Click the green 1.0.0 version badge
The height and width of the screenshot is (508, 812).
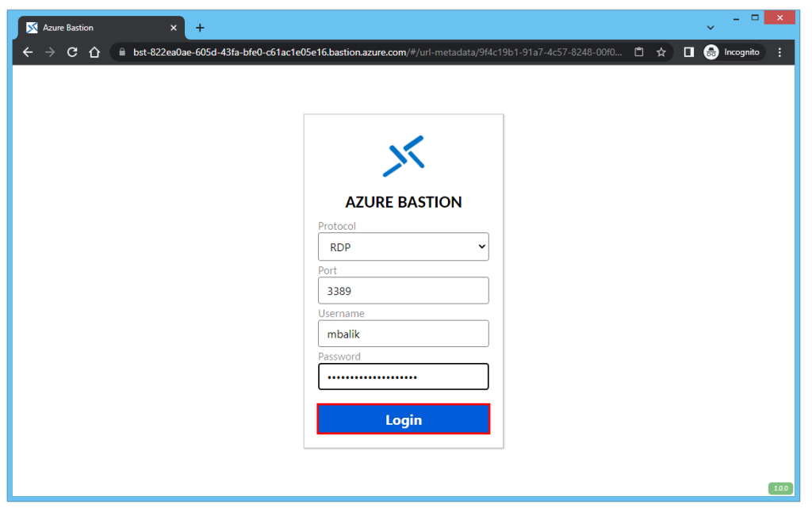coord(780,488)
